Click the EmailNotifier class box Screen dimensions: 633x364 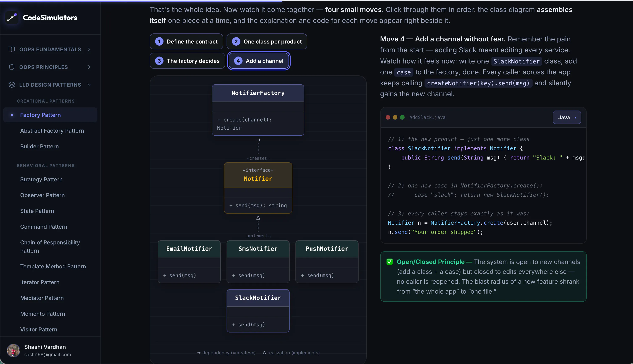[189, 262]
